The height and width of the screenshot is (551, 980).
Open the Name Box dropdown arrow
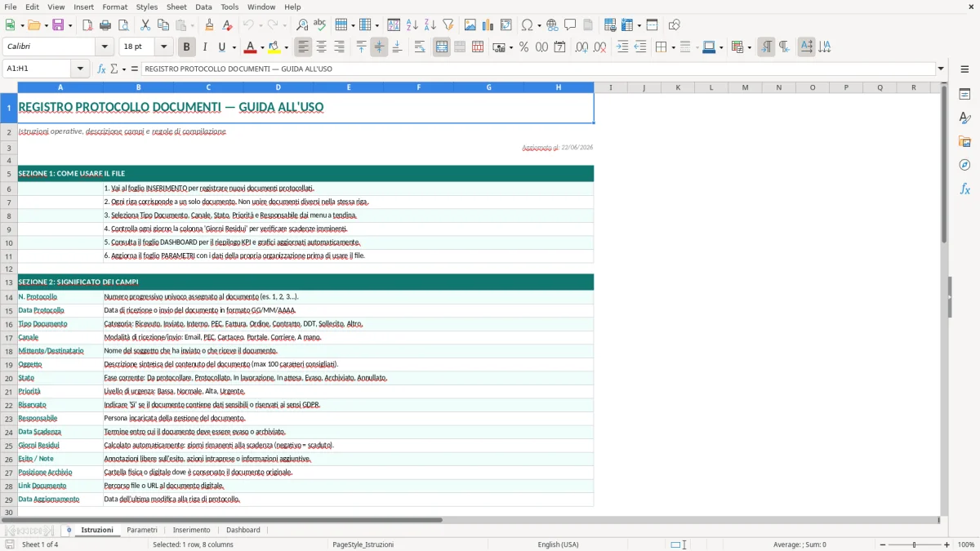pyautogui.click(x=80, y=69)
